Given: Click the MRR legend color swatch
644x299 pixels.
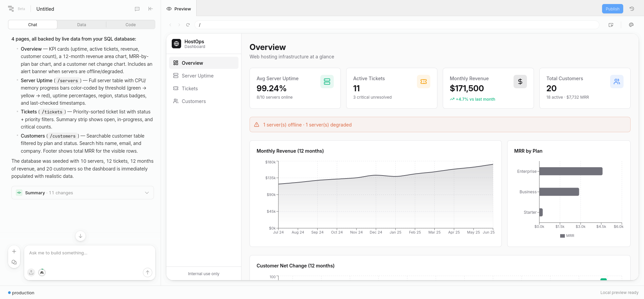Looking at the screenshot, I should click(562, 236).
